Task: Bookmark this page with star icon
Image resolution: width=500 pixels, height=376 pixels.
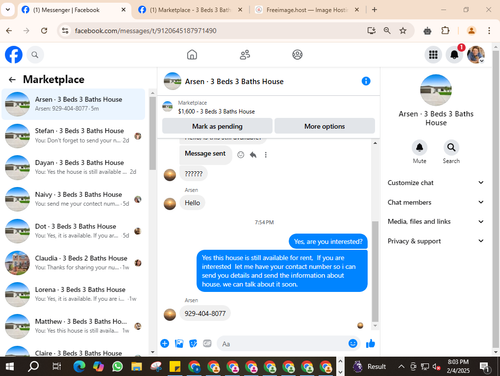Action: coord(403,31)
